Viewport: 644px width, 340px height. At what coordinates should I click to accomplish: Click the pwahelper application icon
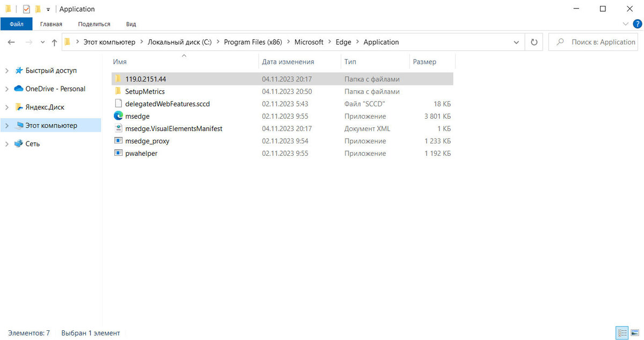pos(119,153)
